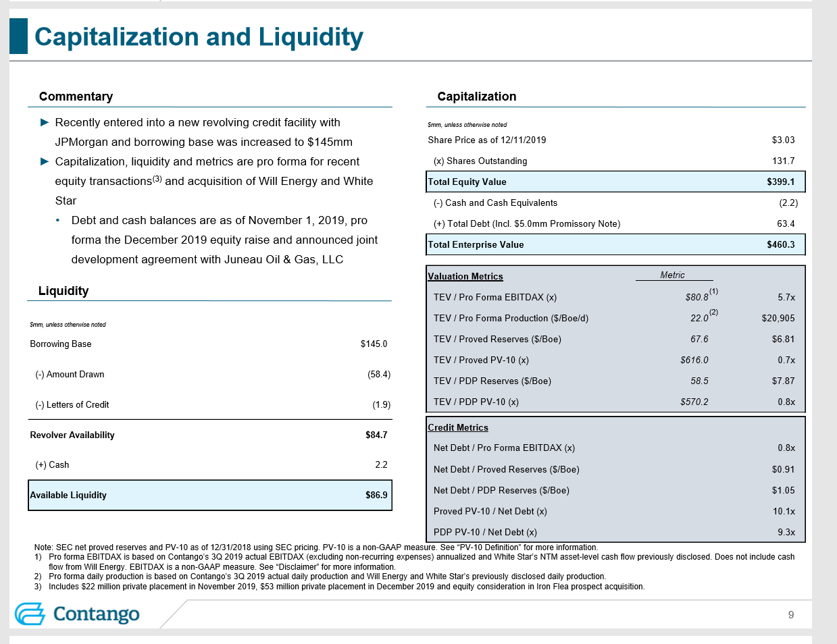Screen dimensions: 837x644
Task: Click the "PDP PV-10 / Net Debt (x)" label
Action: click(x=485, y=532)
